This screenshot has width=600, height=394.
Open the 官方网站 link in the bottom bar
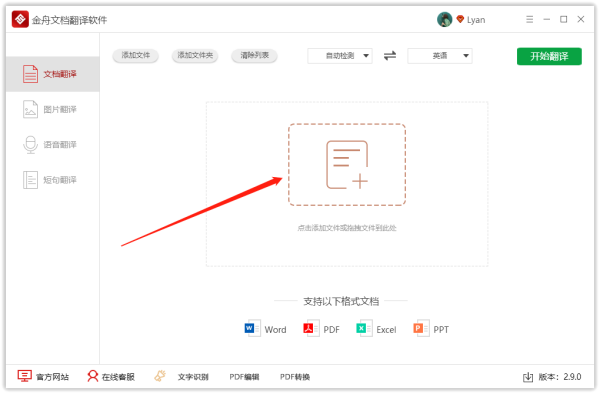pyautogui.click(x=52, y=377)
